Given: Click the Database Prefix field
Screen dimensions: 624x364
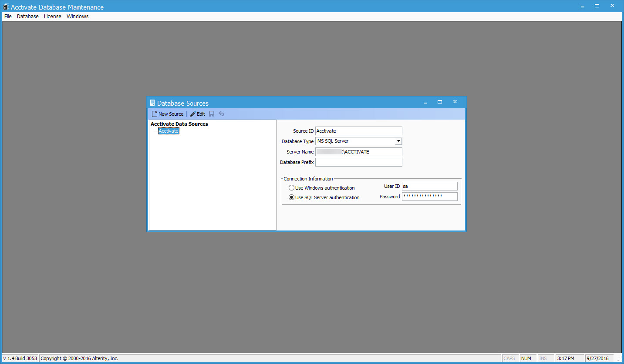Looking at the screenshot, I should point(358,162).
